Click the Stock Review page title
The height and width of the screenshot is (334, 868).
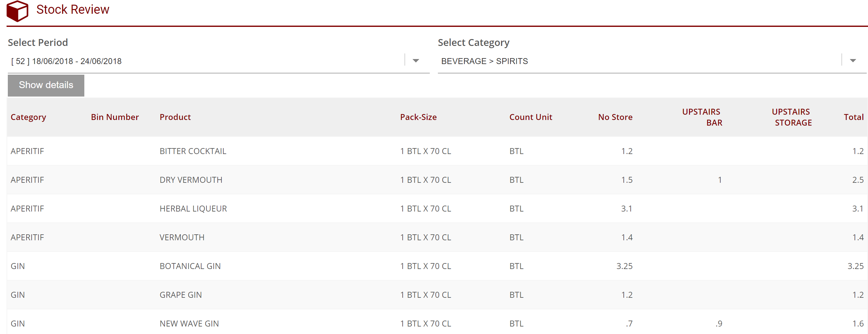[x=72, y=10]
